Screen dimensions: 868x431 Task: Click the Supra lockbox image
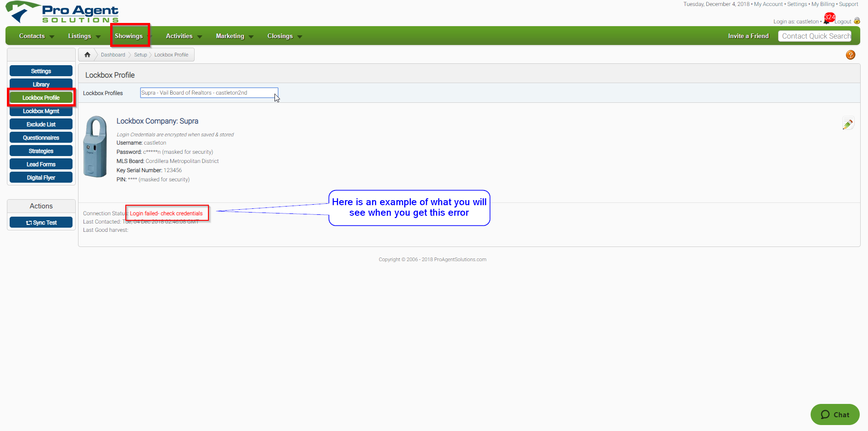[x=95, y=146]
